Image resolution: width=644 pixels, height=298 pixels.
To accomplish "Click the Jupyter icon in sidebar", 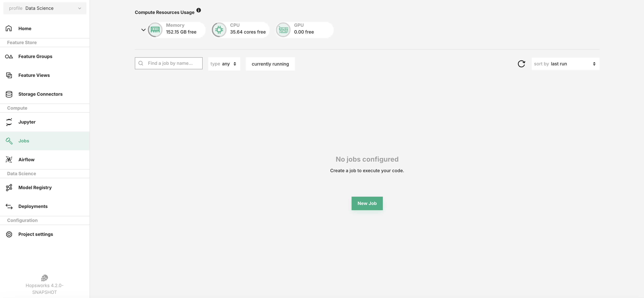I will [x=9, y=122].
